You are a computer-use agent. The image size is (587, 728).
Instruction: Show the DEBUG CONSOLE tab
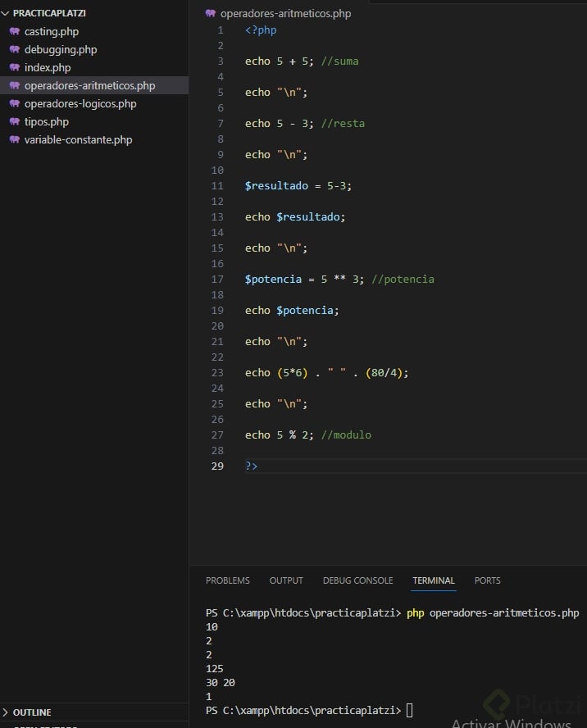[357, 580]
